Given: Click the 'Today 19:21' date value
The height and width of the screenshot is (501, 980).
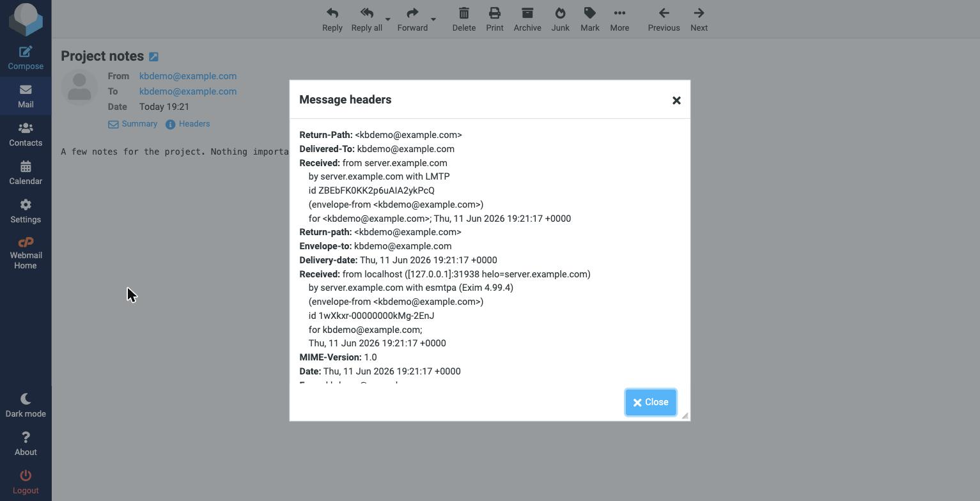Looking at the screenshot, I should 164,107.
